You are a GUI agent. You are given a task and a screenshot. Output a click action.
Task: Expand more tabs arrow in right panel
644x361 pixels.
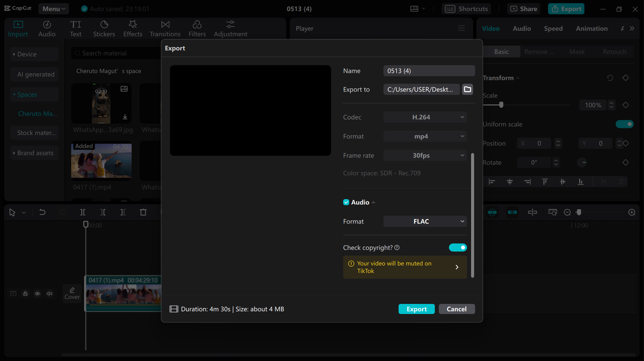coord(632,29)
